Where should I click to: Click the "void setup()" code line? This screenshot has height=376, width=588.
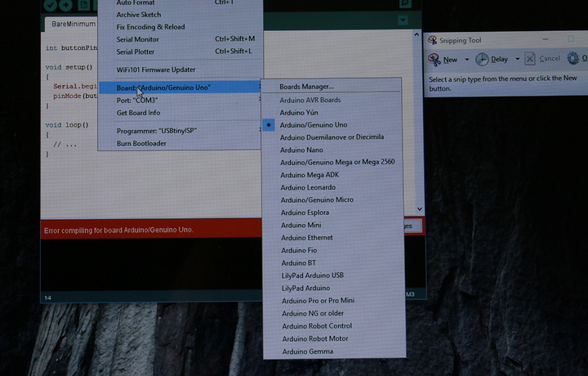(69, 67)
